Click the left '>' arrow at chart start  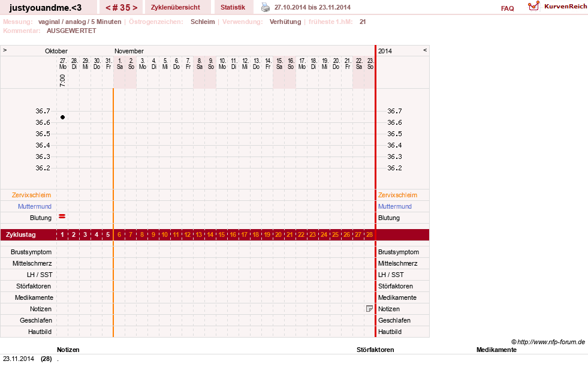point(5,50)
